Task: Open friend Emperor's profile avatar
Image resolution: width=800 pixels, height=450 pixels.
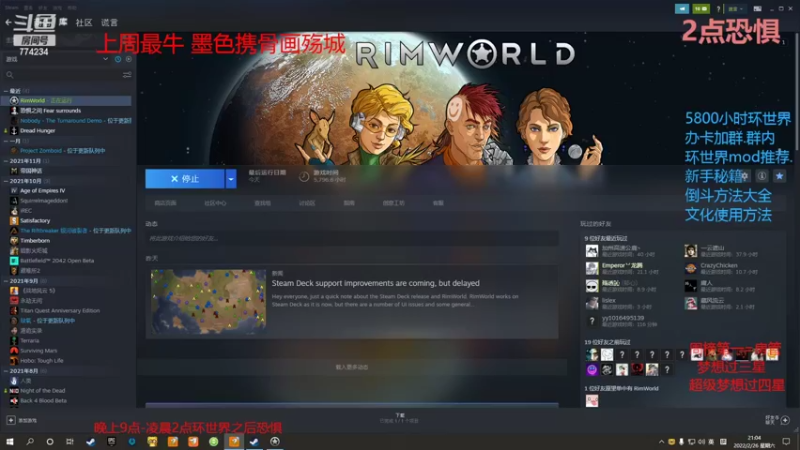Action: click(x=592, y=268)
